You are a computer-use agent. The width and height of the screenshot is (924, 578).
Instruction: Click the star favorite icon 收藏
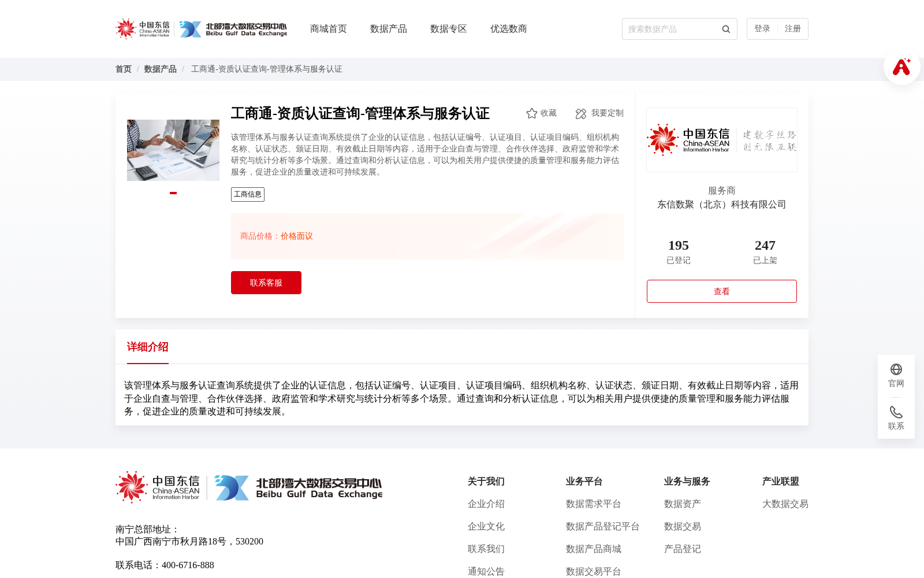tap(532, 113)
